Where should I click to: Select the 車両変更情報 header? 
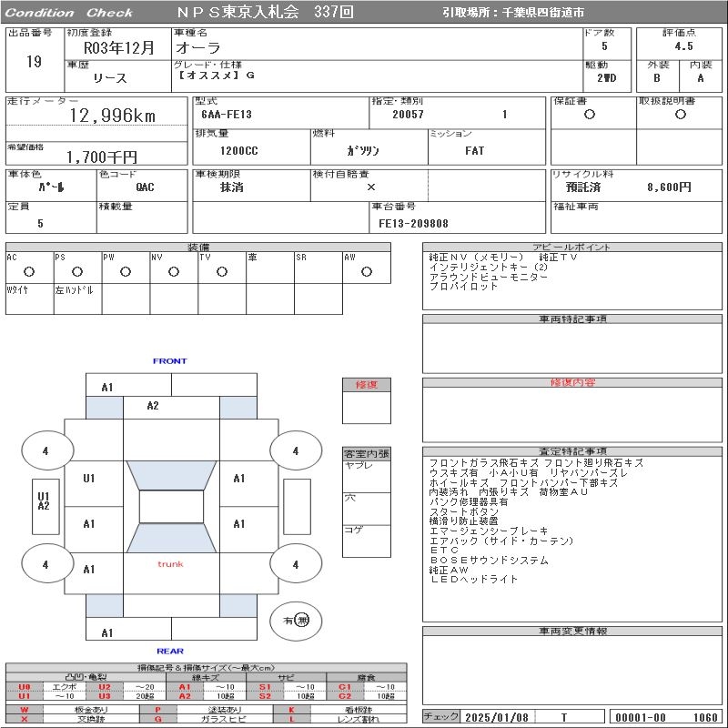tap(572, 631)
